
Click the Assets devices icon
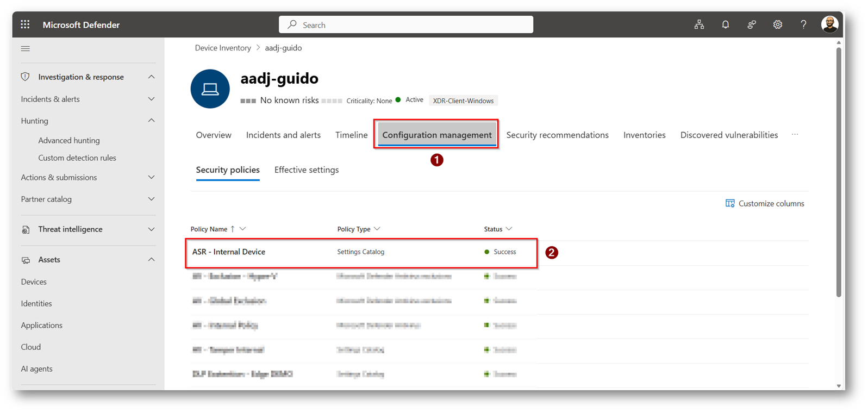point(26,260)
